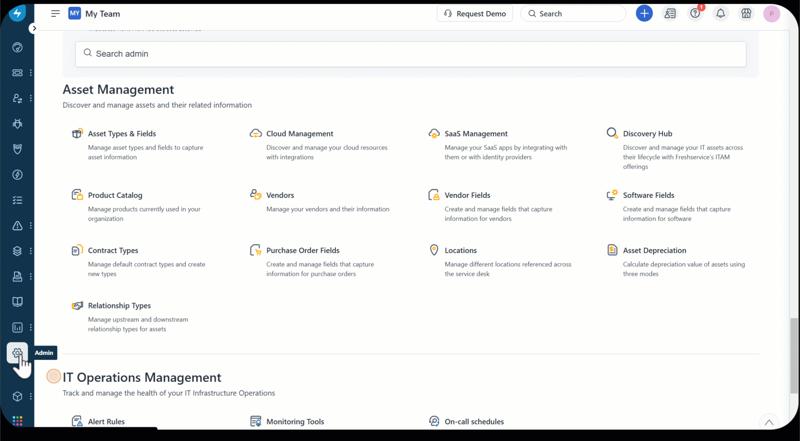The width and height of the screenshot is (800, 441).
Task: Expand submenu dots beside stamp icon
Action: [31, 277]
